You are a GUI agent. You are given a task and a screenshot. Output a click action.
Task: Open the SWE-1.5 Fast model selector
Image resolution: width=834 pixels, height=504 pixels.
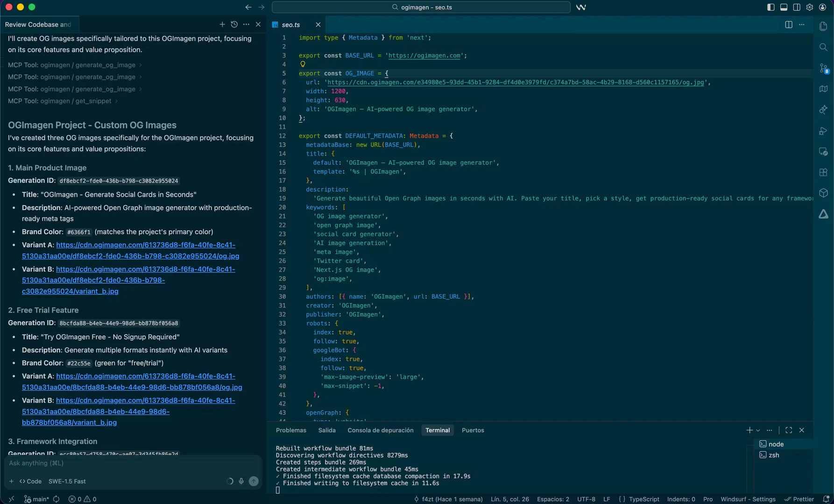(67, 481)
